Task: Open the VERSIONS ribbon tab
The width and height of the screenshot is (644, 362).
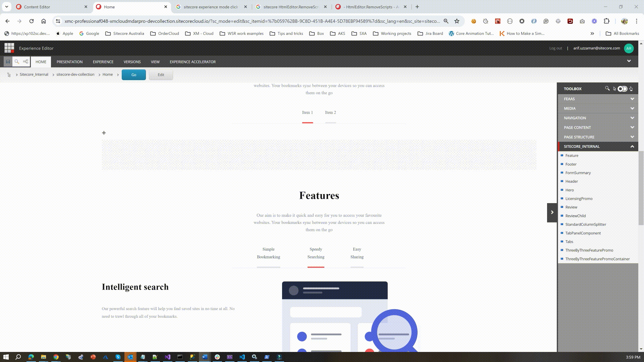Action: [x=132, y=62]
